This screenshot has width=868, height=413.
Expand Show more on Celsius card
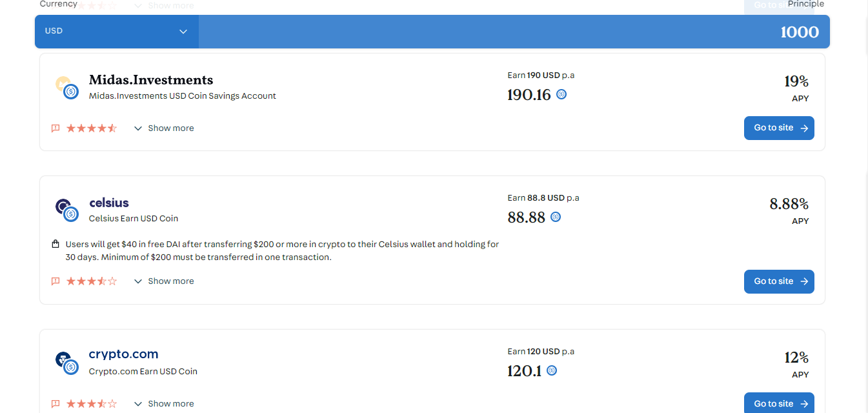(164, 281)
